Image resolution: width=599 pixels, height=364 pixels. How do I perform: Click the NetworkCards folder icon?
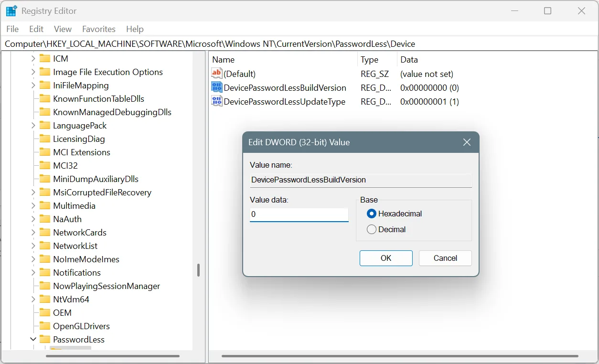click(45, 232)
